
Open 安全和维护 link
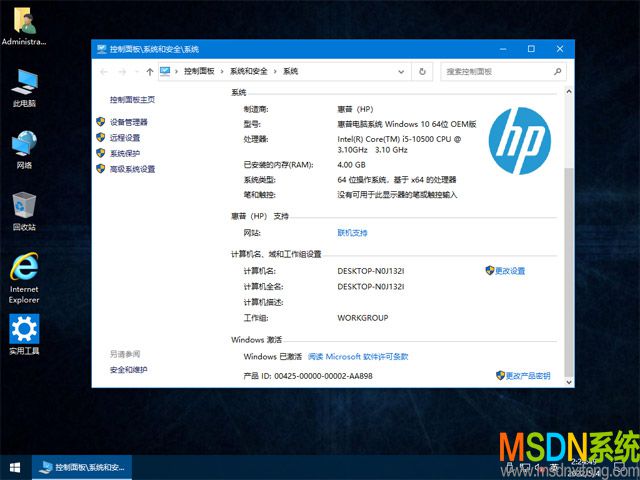click(129, 370)
